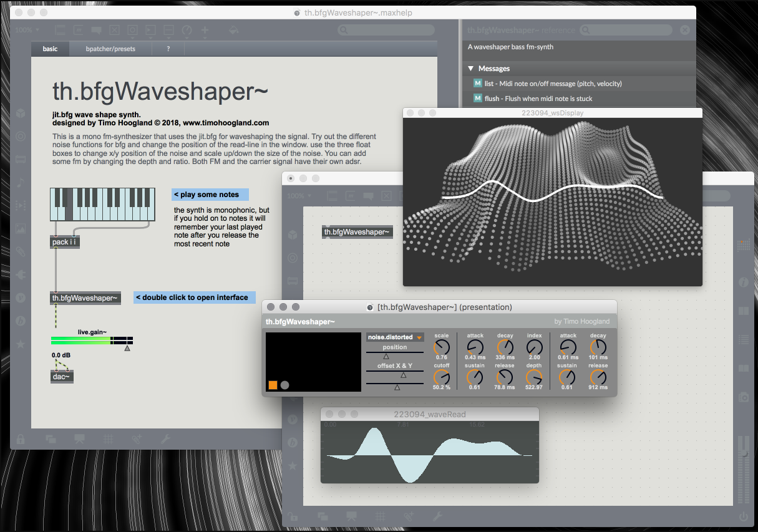Toggle the orange square button in synth display
The width and height of the screenshot is (758, 532).
(x=273, y=385)
